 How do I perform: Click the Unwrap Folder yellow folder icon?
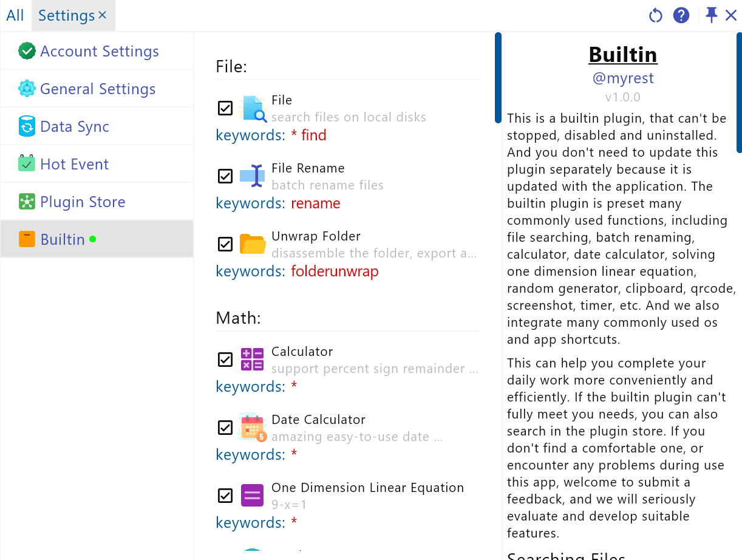(253, 244)
